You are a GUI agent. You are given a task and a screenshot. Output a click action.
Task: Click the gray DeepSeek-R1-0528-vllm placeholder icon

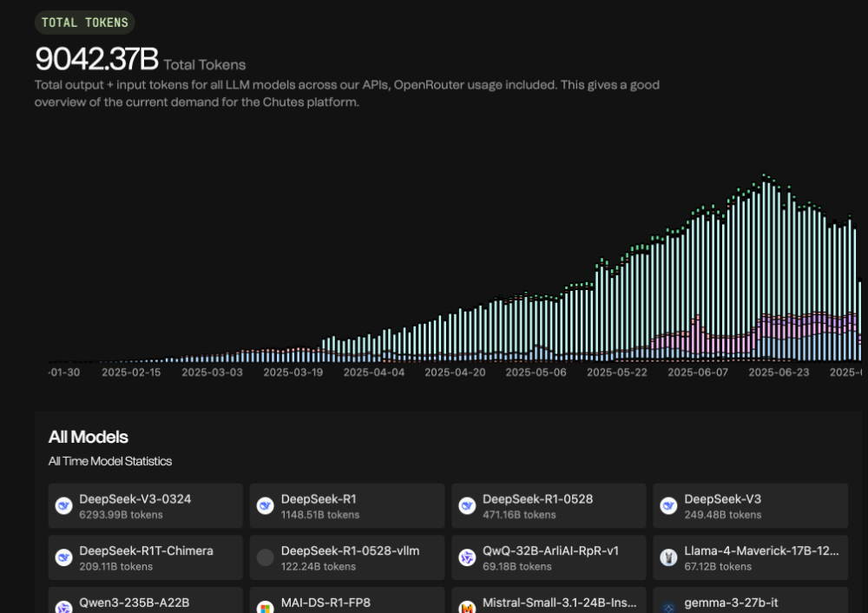[x=266, y=557]
